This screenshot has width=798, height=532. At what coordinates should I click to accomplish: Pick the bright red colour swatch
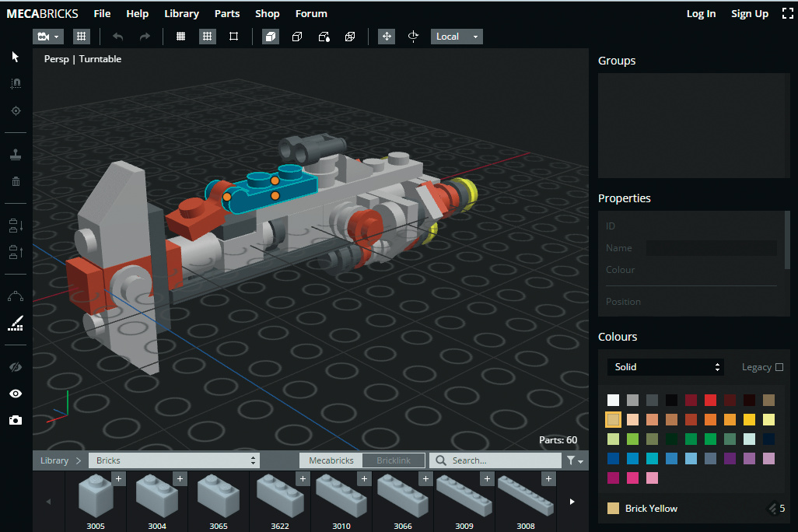(x=710, y=401)
